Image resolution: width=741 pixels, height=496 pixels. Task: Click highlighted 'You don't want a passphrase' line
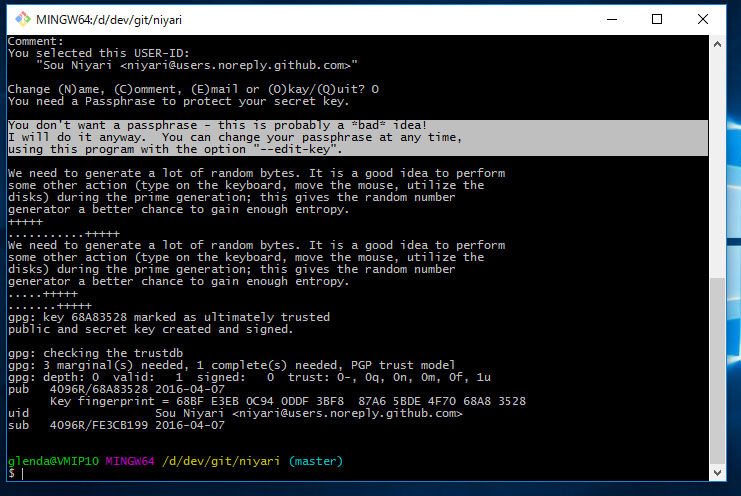click(217, 125)
